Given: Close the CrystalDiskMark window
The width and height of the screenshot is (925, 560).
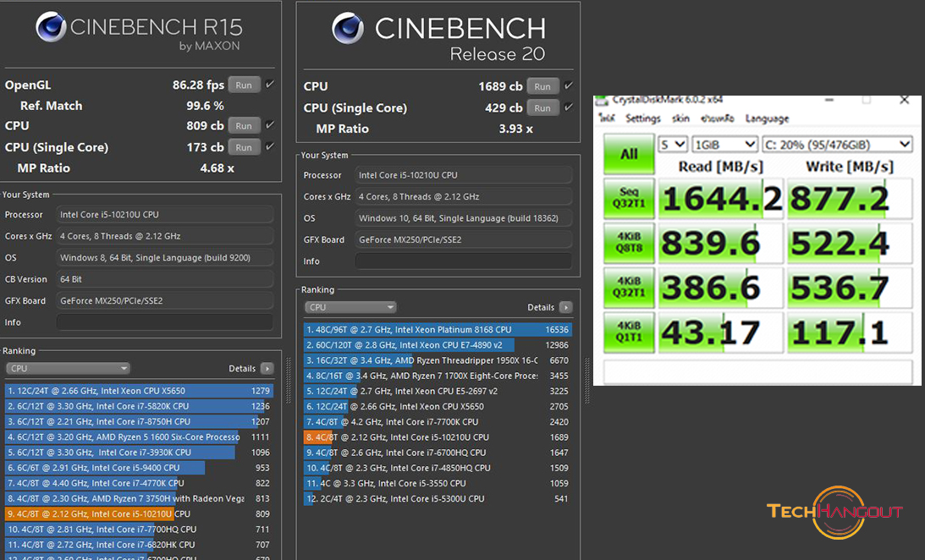Looking at the screenshot, I should [905, 100].
